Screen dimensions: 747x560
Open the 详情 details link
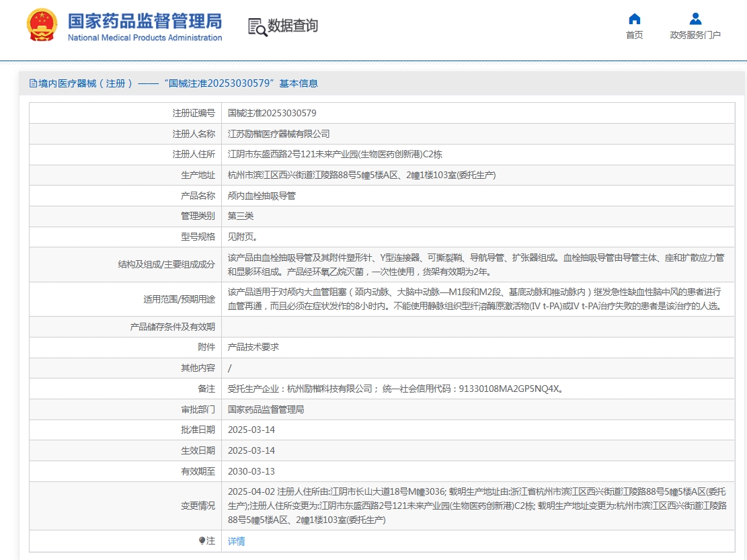coord(236,541)
